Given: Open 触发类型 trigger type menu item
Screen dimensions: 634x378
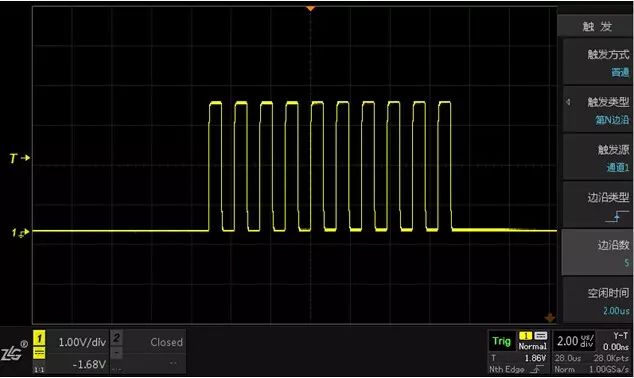Looking at the screenshot, I should click(597, 110).
